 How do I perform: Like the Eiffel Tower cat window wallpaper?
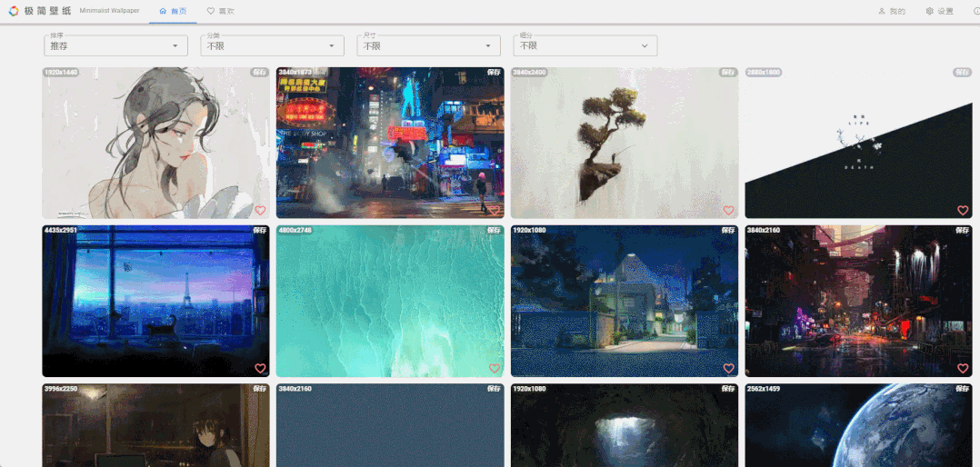(260, 368)
